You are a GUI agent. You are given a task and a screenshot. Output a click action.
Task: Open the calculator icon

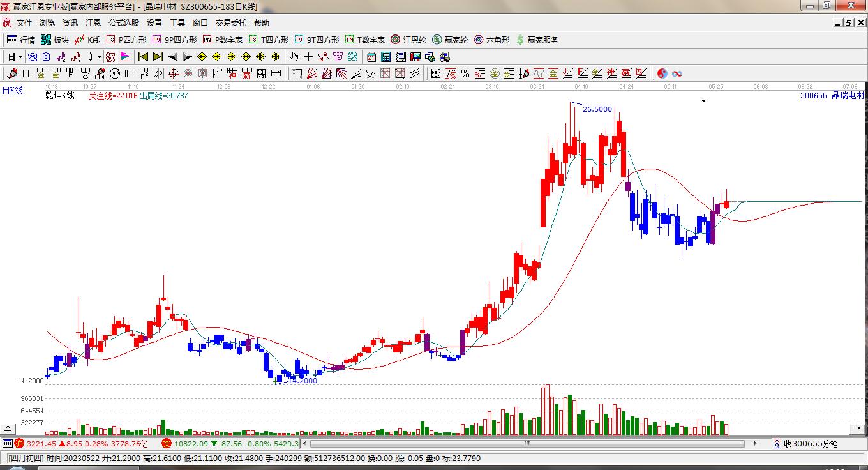pos(386,57)
